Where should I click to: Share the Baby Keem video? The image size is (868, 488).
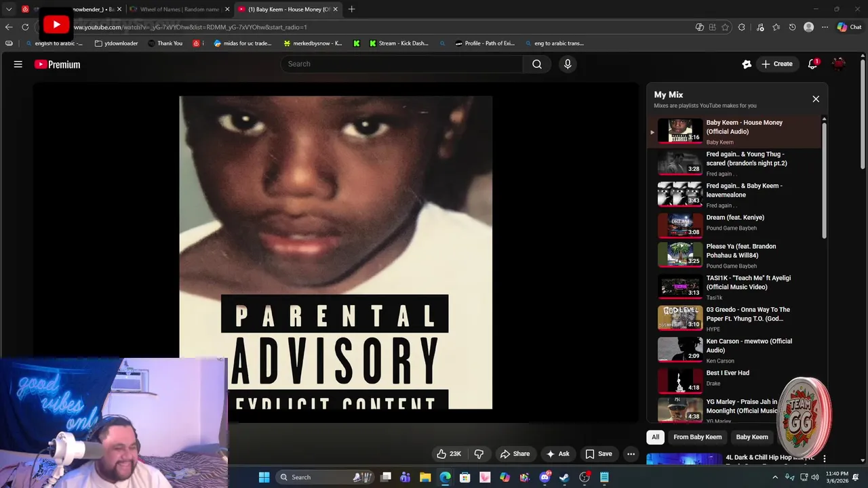(515, 454)
